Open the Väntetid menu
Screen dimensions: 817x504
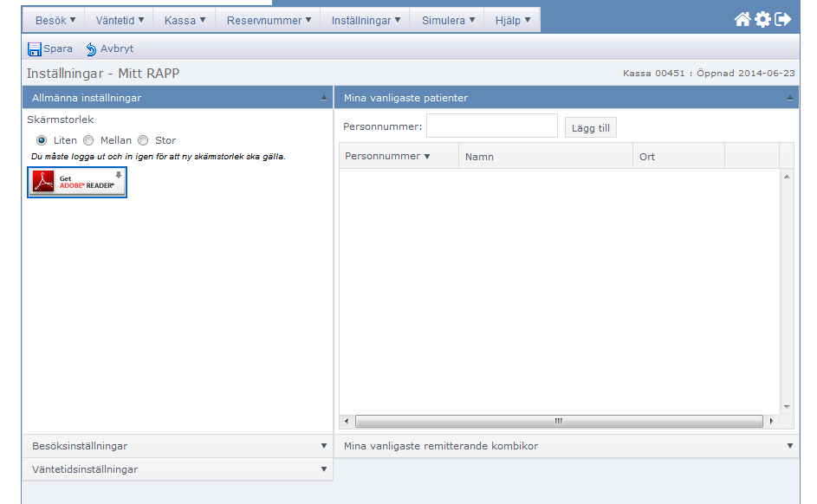(119, 20)
